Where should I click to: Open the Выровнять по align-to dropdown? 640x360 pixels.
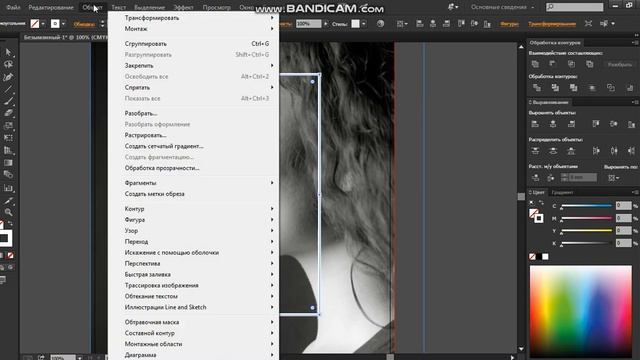point(613,178)
